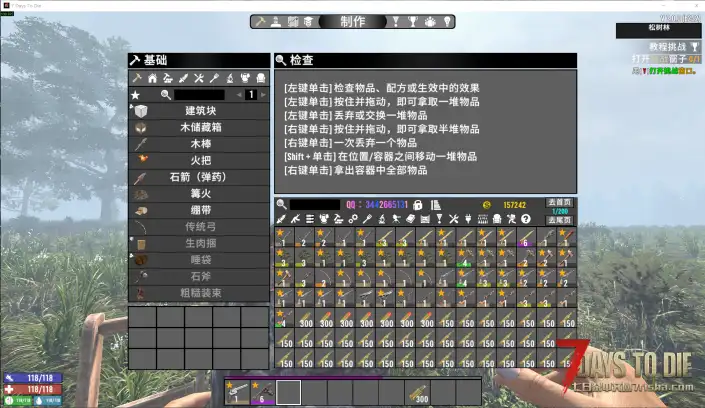
Task: Select the building house recipe category
Action: pos(152,78)
